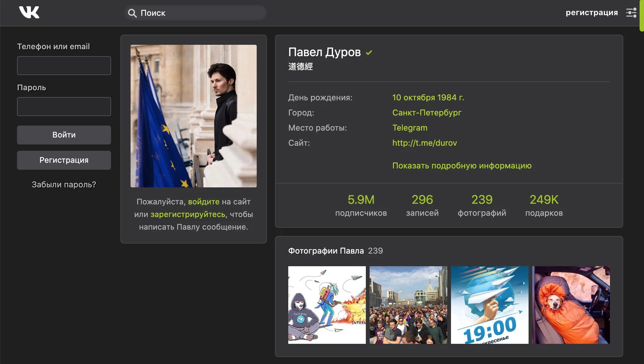
Task: Open the 5.9M подписчиков counter
Action: (361, 205)
